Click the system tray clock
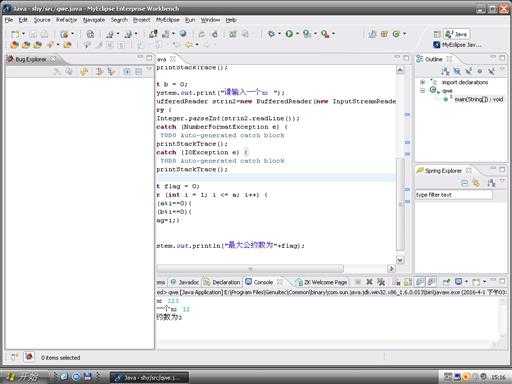This screenshot has width=512, height=384. pyautogui.click(x=498, y=377)
